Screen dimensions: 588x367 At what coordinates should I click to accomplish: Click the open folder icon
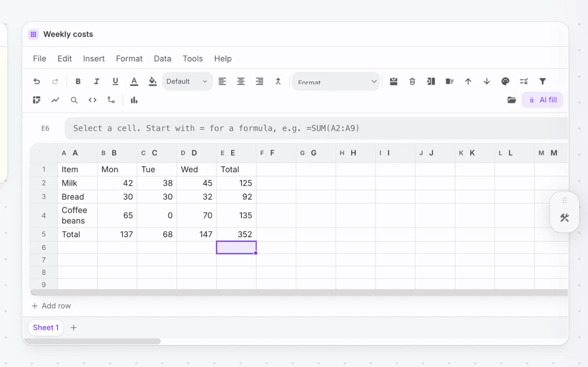point(512,100)
